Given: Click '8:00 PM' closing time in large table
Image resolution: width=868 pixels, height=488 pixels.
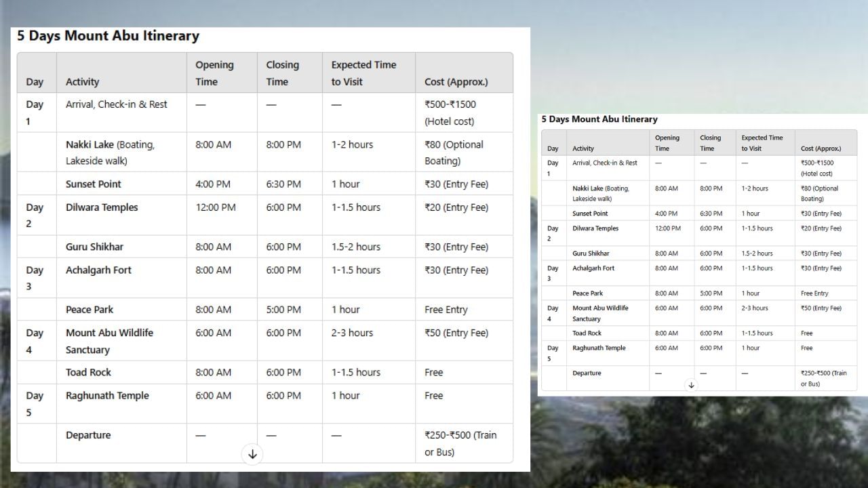Looking at the screenshot, I should 283,144.
